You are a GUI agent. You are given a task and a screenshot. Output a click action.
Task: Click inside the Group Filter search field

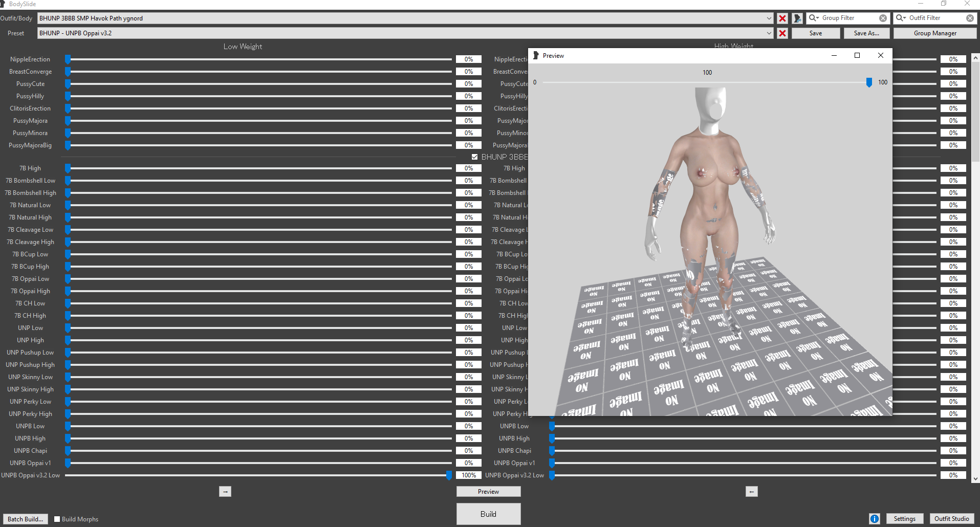click(x=849, y=18)
